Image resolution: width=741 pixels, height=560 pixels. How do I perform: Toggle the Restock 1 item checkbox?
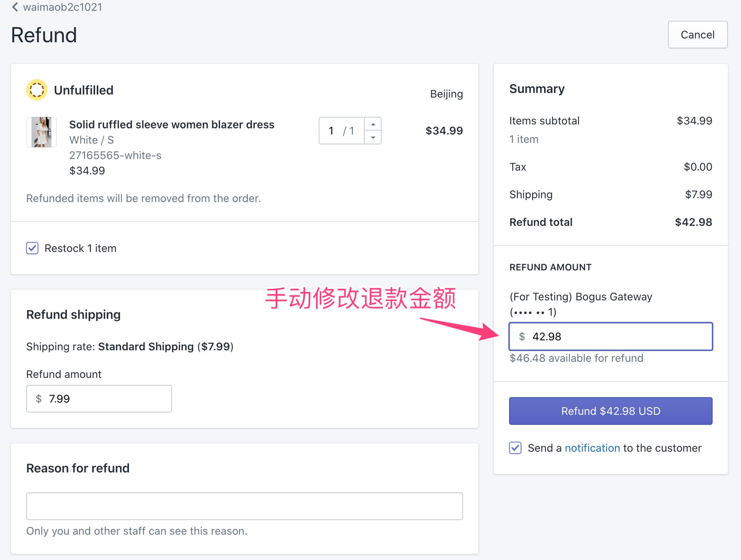[32, 248]
